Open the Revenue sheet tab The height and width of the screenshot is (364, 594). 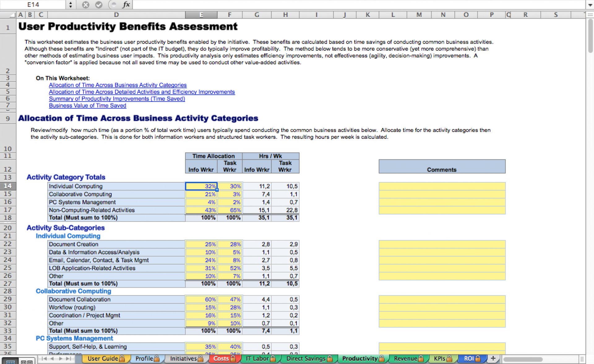(408, 358)
